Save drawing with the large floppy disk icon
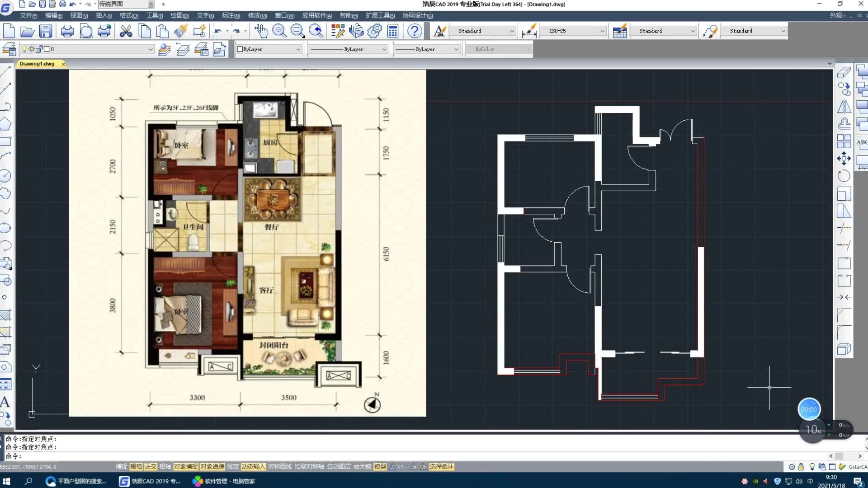The image size is (868, 488). click(46, 31)
